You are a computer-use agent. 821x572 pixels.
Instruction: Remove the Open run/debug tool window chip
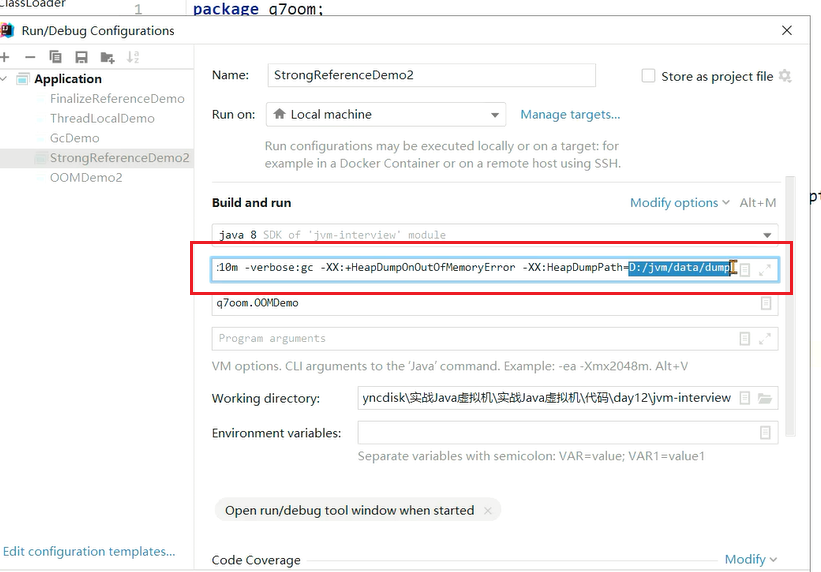click(x=488, y=510)
